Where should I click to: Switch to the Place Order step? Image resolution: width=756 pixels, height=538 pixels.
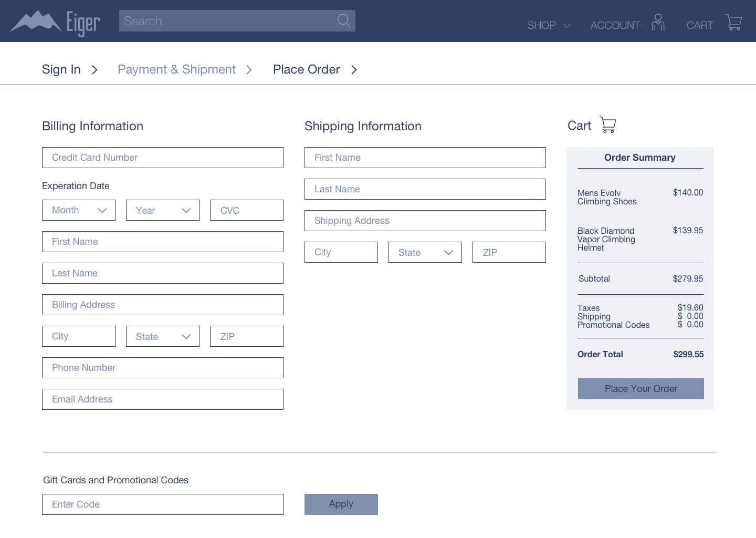[306, 69]
